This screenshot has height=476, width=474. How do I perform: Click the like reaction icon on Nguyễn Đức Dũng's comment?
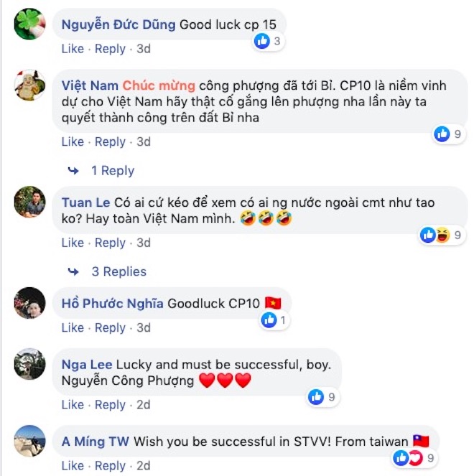click(261, 41)
